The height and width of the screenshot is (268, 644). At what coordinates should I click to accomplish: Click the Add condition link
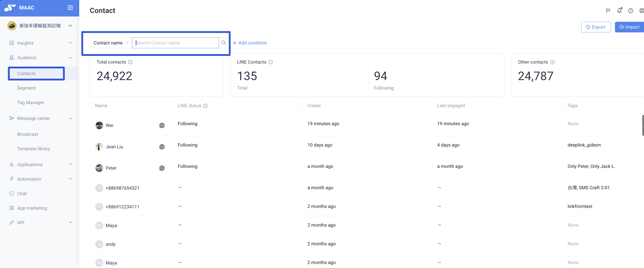tap(250, 43)
